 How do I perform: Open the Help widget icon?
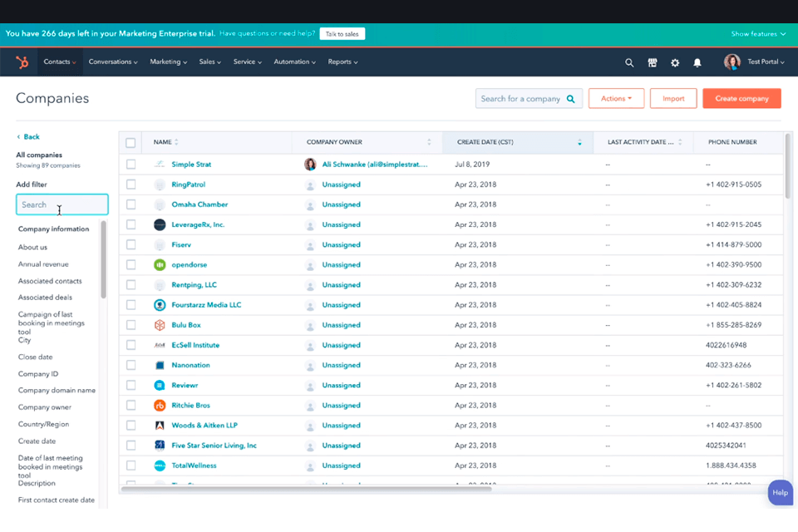click(x=780, y=492)
